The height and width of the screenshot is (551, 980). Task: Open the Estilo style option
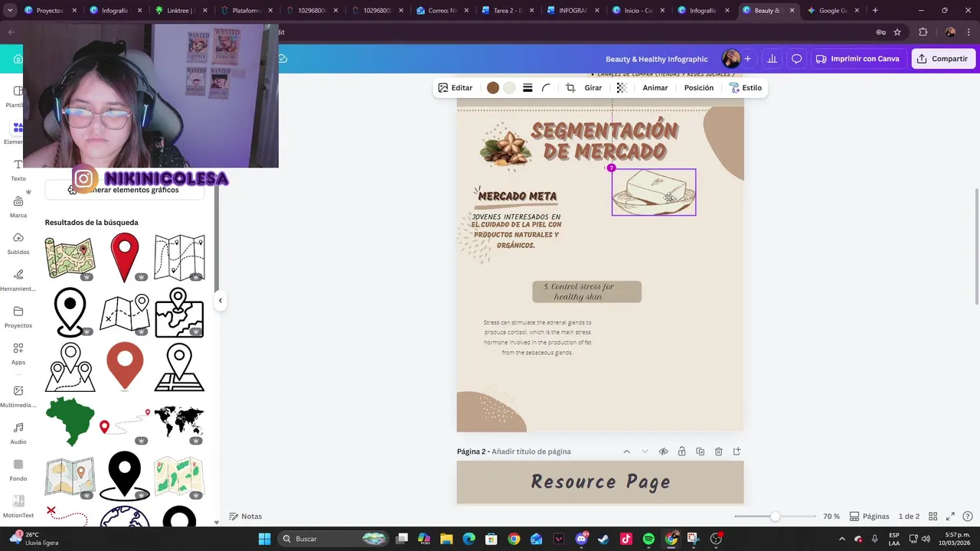(746, 88)
